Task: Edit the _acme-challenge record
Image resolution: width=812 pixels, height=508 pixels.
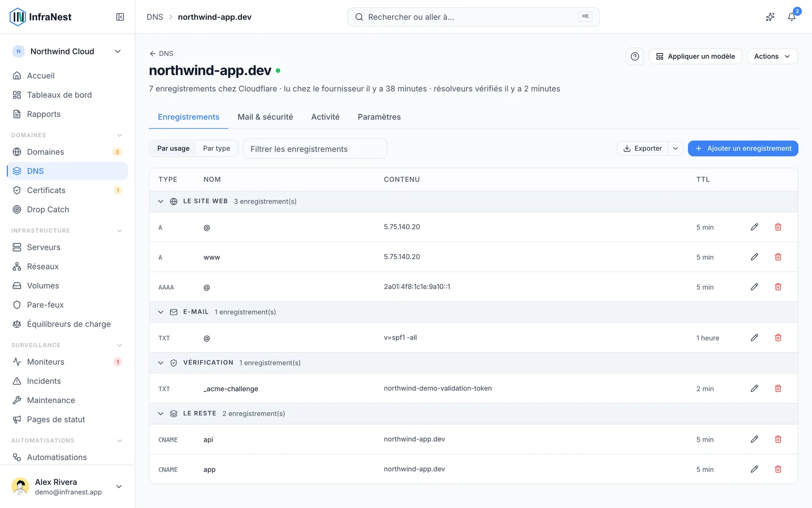Action: [754, 389]
